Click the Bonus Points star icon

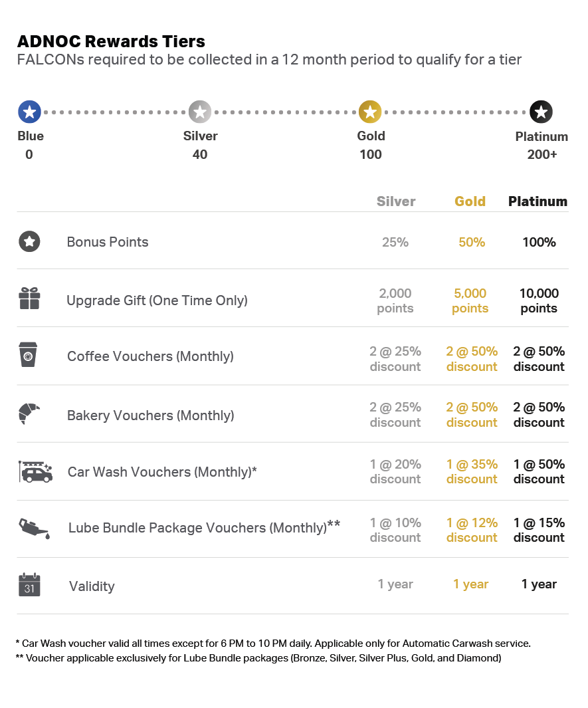click(x=29, y=241)
